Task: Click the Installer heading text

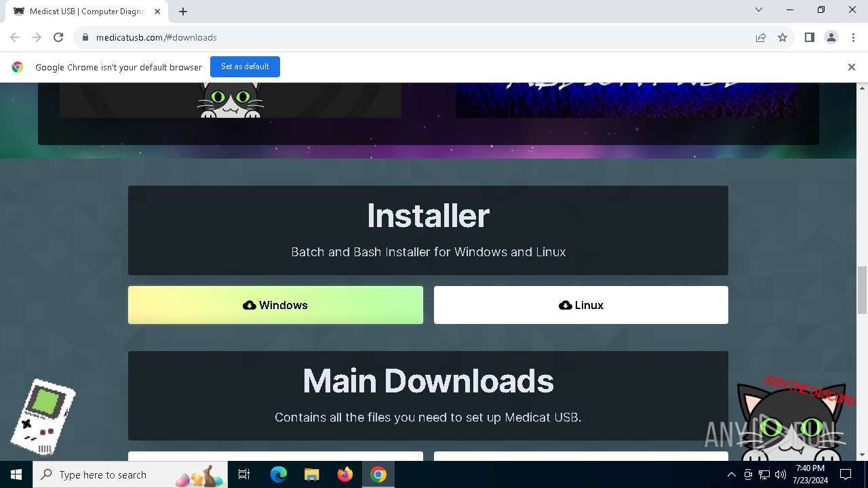Action: 428,216
